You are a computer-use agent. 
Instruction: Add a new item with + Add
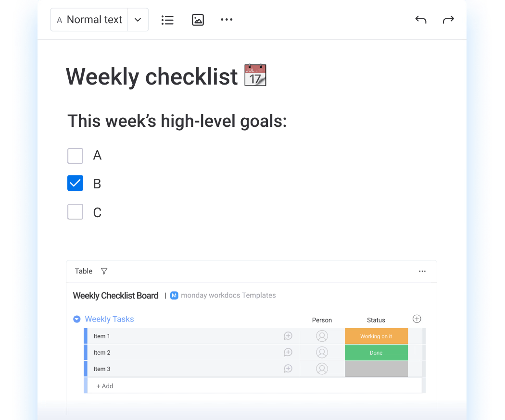pyautogui.click(x=105, y=386)
